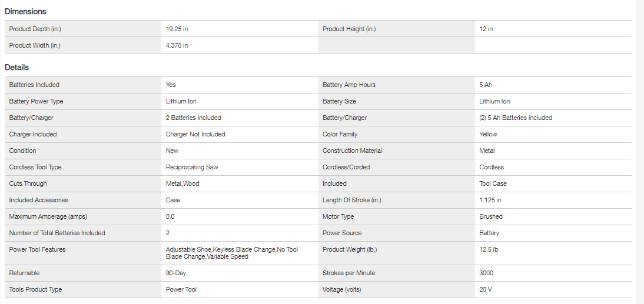Click the 4.375 in width value
This screenshot has width=644, height=304.
[x=177, y=45]
